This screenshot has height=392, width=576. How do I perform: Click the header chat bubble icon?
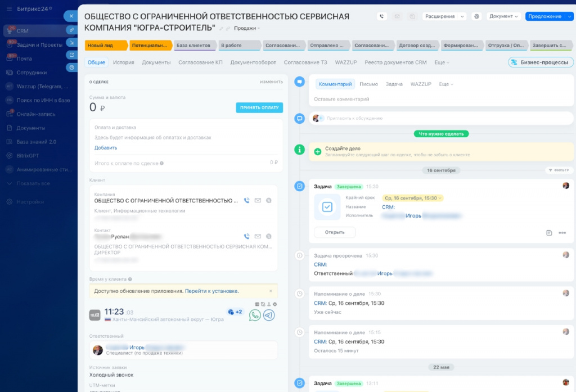(412, 16)
